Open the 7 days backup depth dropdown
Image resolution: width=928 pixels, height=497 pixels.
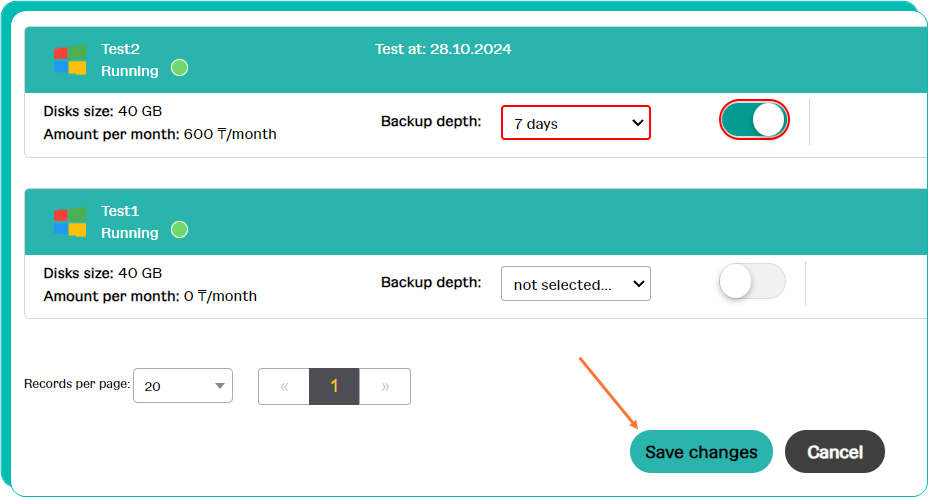576,123
